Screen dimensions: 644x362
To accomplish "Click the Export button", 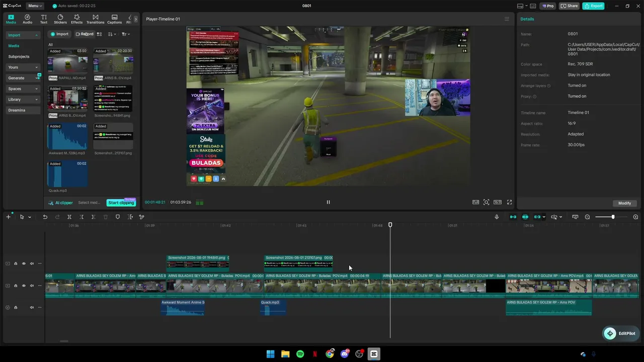I will coord(593,6).
